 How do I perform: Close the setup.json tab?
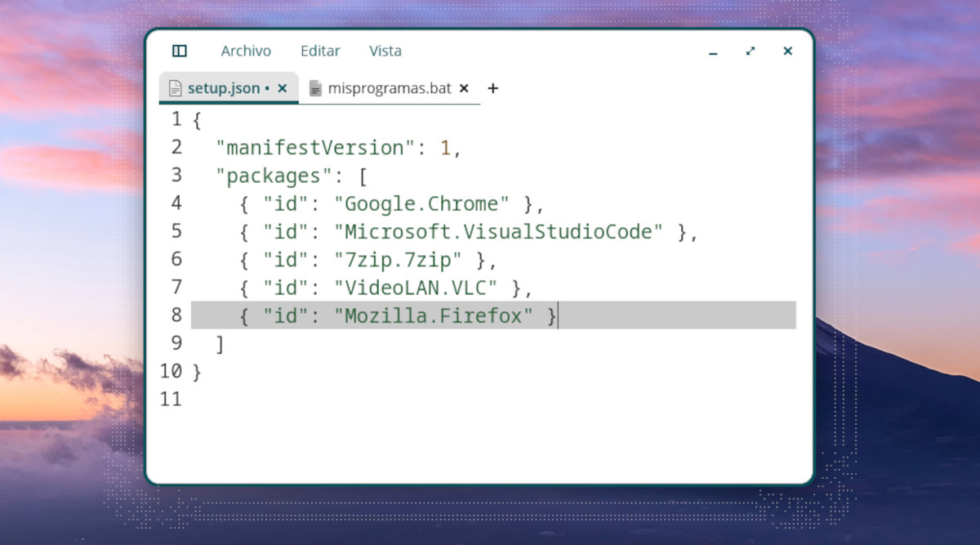283,88
